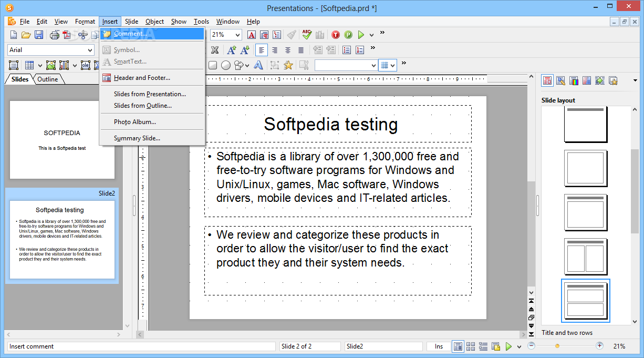Select Comment... from Insert menu
Image resolution: width=644 pixels, height=358 pixels.
click(x=152, y=34)
